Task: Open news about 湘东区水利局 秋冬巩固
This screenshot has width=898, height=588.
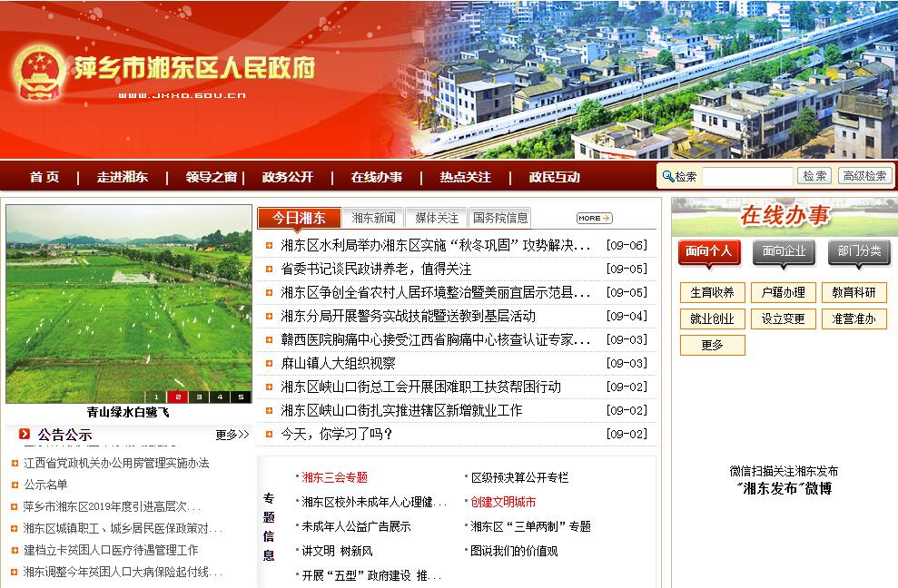Action: [435, 246]
